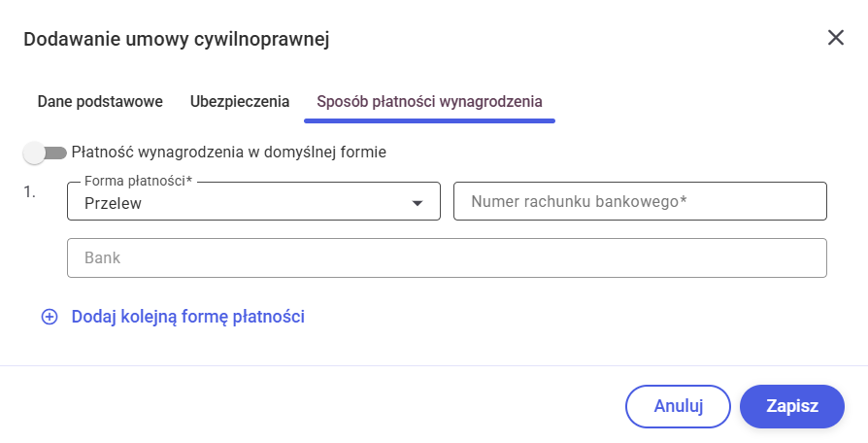Click the blue underline of active tab

(x=429, y=121)
